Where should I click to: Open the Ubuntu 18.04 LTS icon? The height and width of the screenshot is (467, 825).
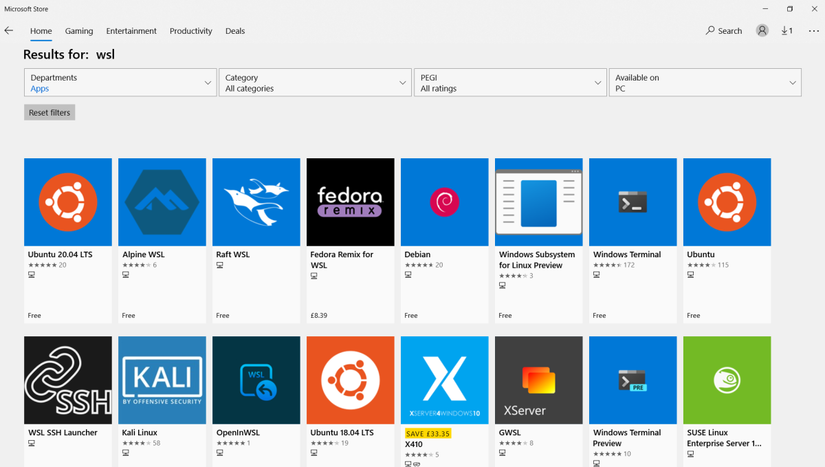(350, 380)
